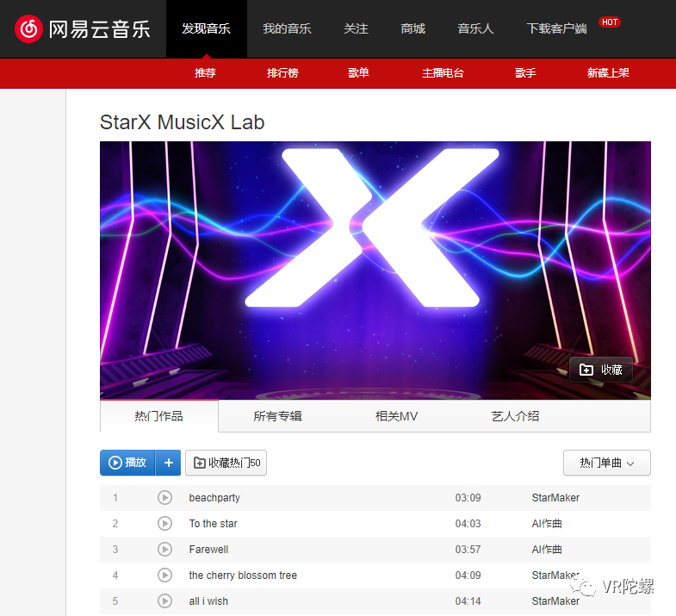676x616 pixels.
Task: Click duration 03:57 on Farewell row
Action: click(x=468, y=550)
